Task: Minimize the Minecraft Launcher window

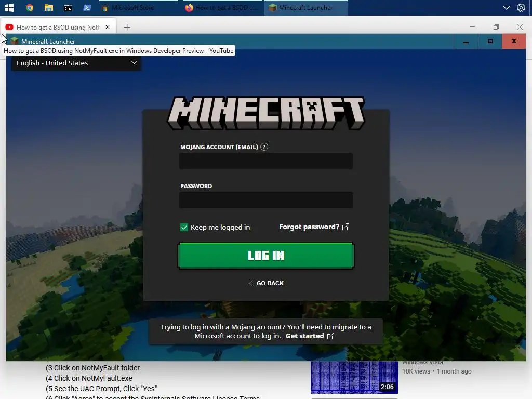Action: [466, 42]
